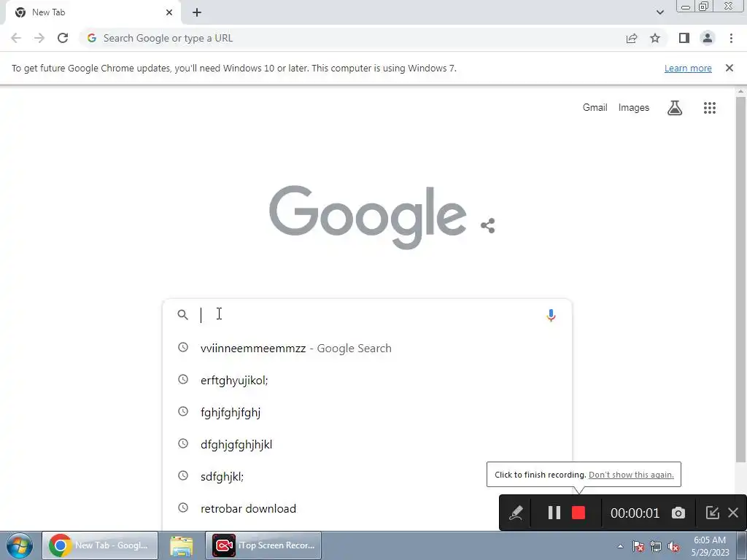This screenshot has height=560, width=747.
Task: Open the Windows Start menu
Action: coord(19,545)
